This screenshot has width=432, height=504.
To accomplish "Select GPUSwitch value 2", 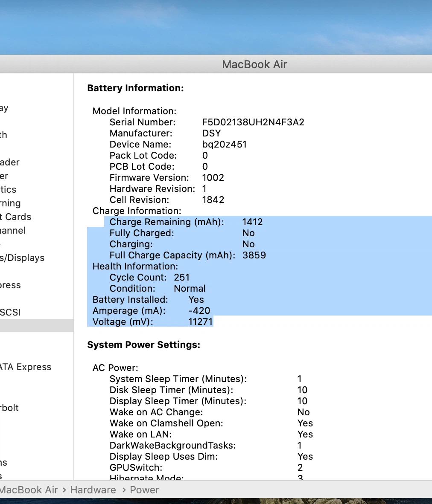I will click(x=300, y=467).
